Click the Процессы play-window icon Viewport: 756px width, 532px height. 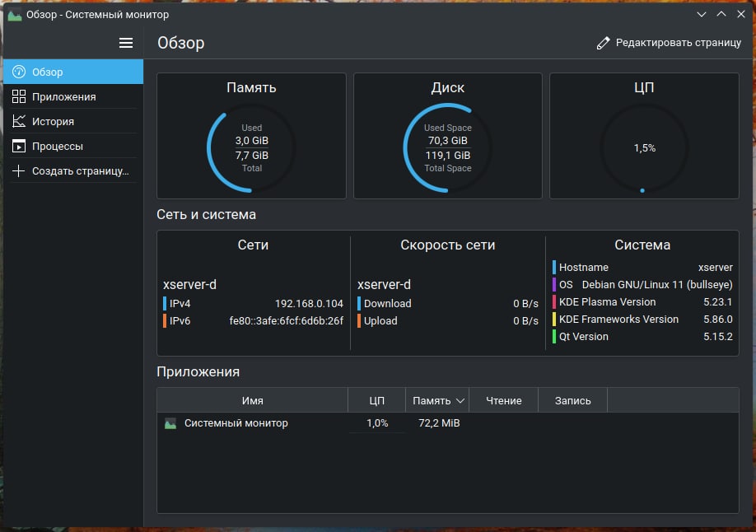pos(18,146)
